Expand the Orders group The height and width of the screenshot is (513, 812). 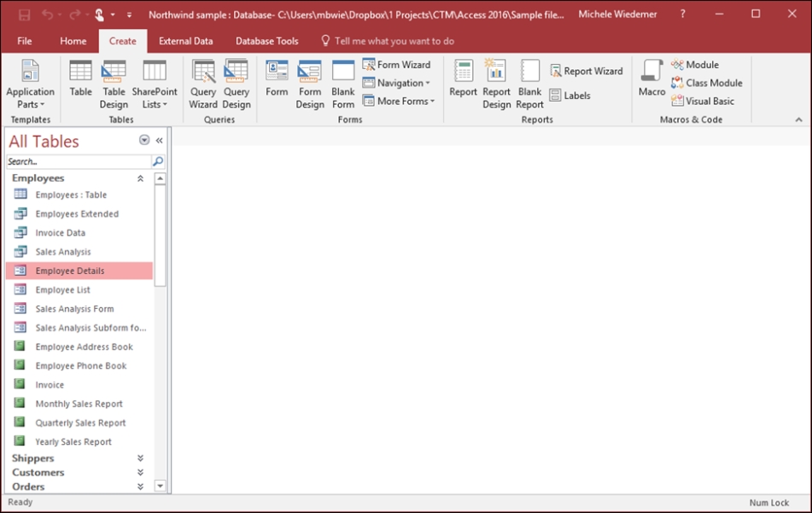tap(140, 487)
